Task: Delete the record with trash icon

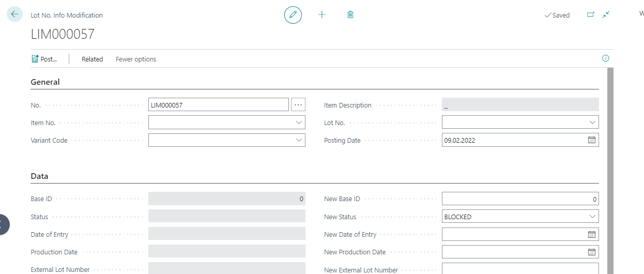Action: click(x=350, y=14)
